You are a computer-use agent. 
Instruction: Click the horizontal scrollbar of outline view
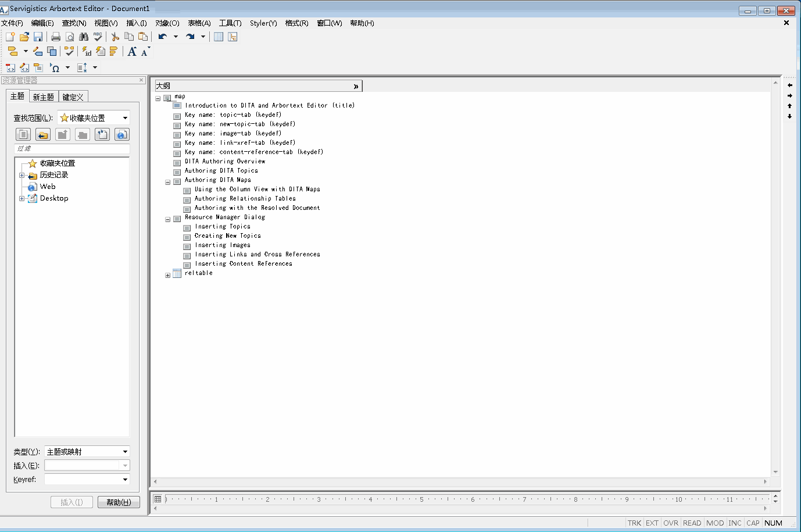(x=461, y=481)
